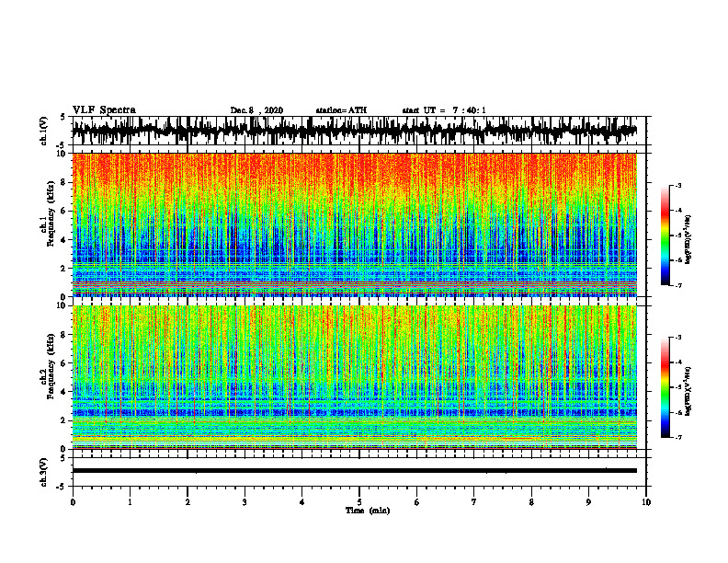Click the time axis "10" end tick label
The width and height of the screenshot is (728, 563).
point(646,502)
